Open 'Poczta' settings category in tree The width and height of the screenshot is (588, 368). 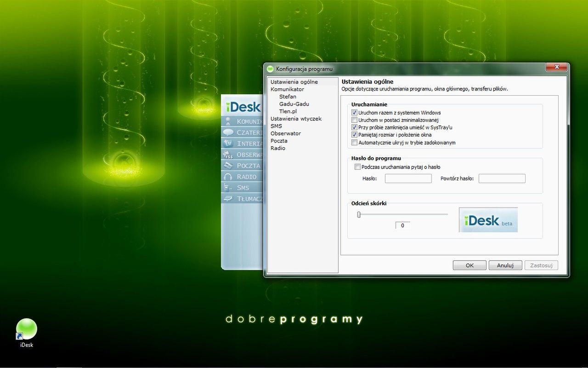(x=279, y=141)
